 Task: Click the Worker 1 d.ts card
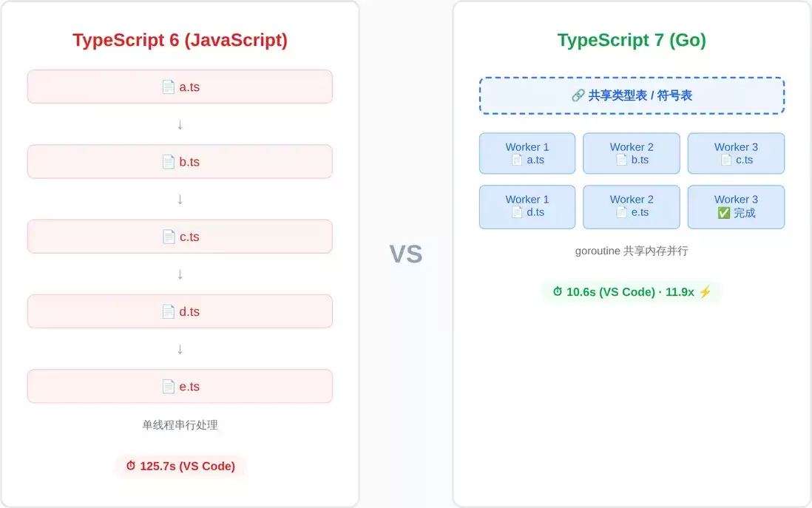(x=527, y=207)
